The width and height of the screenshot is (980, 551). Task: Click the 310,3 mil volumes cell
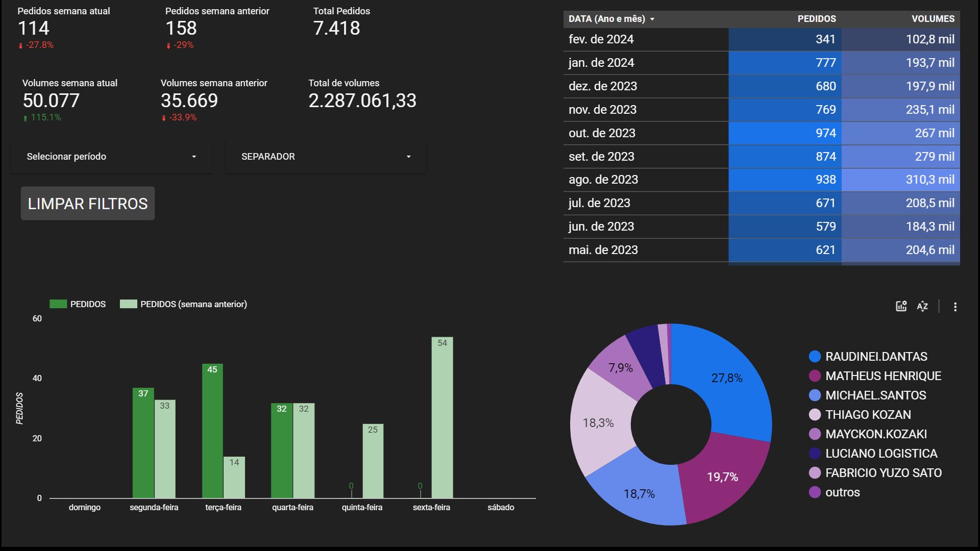[x=901, y=180]
